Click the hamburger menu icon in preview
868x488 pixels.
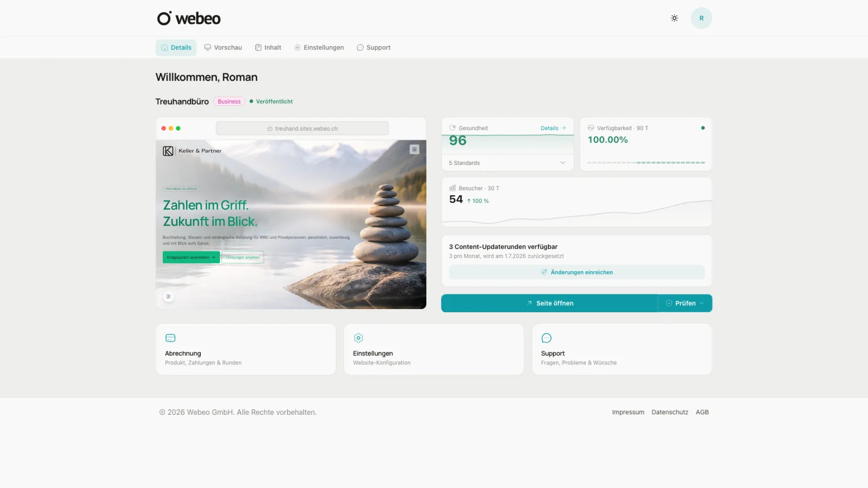(x=414, y=150)
